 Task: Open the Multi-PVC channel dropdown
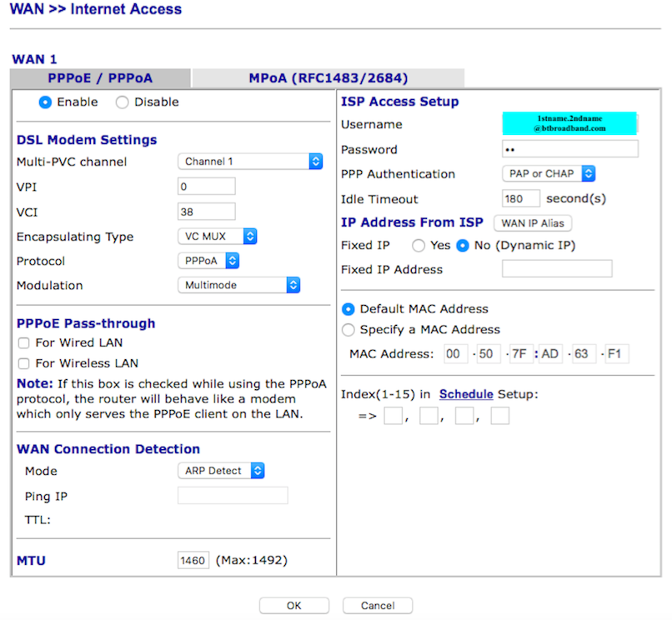(x=250, y=162)
